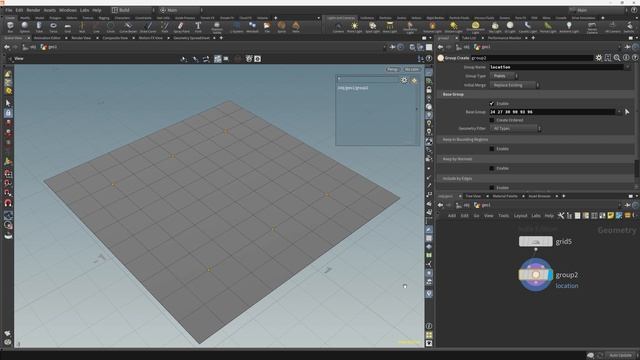The image size is (640, 360).
Task: Add a Spot Light from shelf
Action: (372, 27)
